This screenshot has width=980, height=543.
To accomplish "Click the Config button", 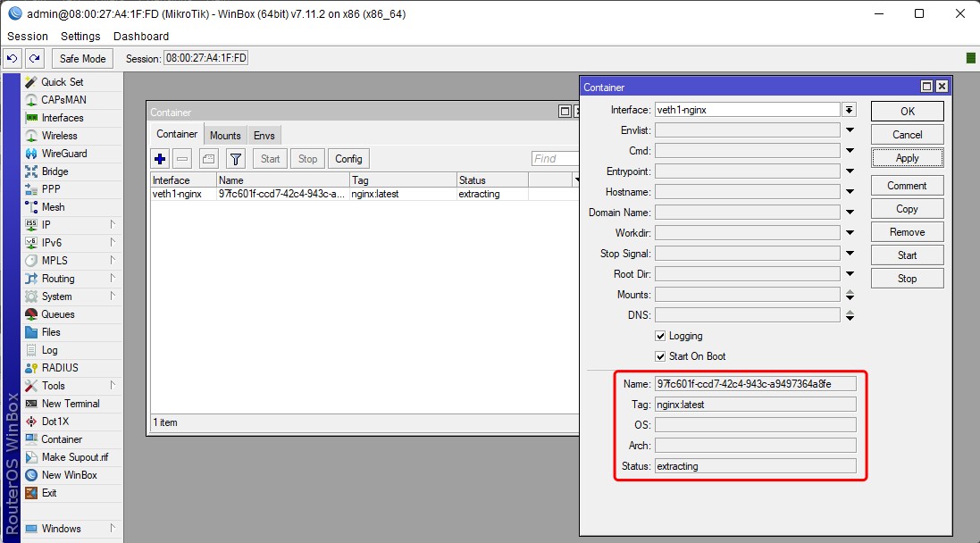I will tap(348, 159).
